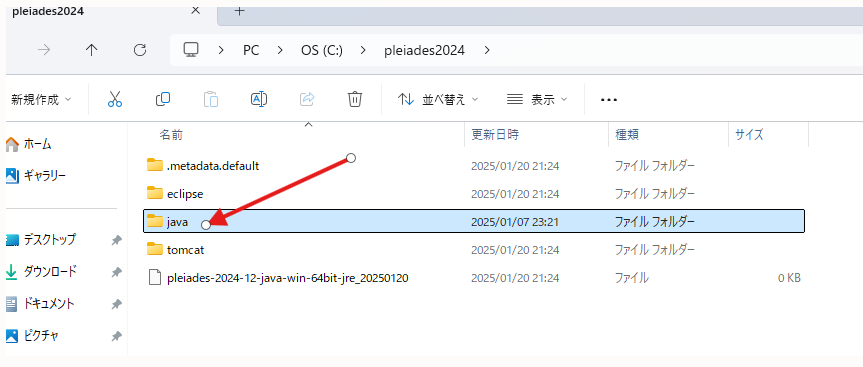Click the tomcat folder icon
863x367 pixels.
[x=155, y=249]
